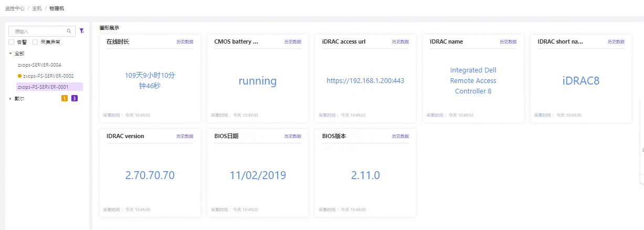This screenshot has width=644, height=230.
Task: Go to 监控中心 breadcrumb
Action: pos(15,8)
